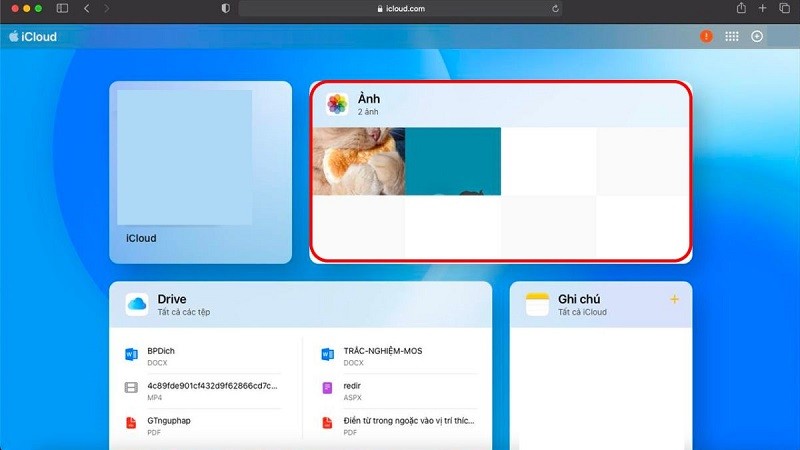Open the iCloud app launcher grid
The width and height of the screenshot is (800, 450).
click(x=732, y=36)
